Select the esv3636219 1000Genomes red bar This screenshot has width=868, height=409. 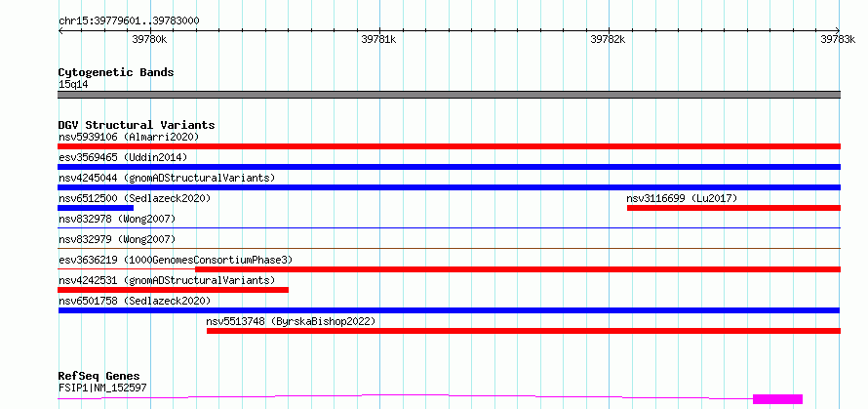point(518,269)
